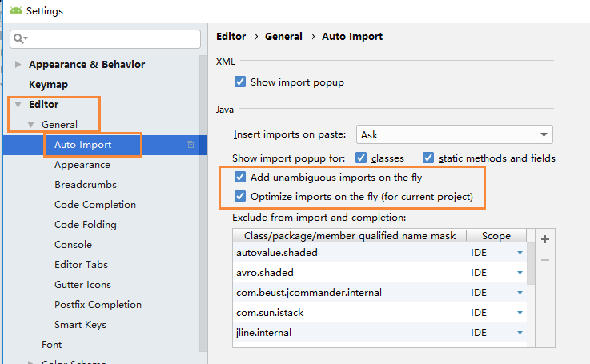Viewport: 590px width, 364px height.
Task: Click the Scope column header
Action: (x=496, y=235)
